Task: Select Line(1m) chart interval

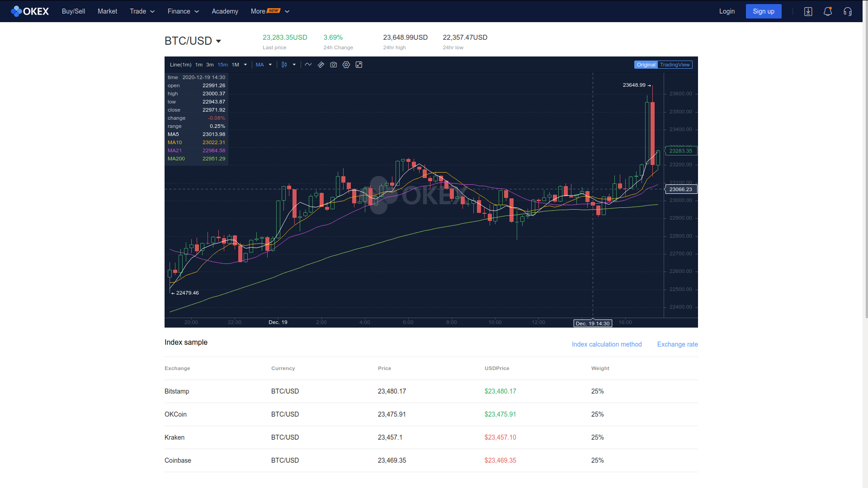Action: point(180,65)
